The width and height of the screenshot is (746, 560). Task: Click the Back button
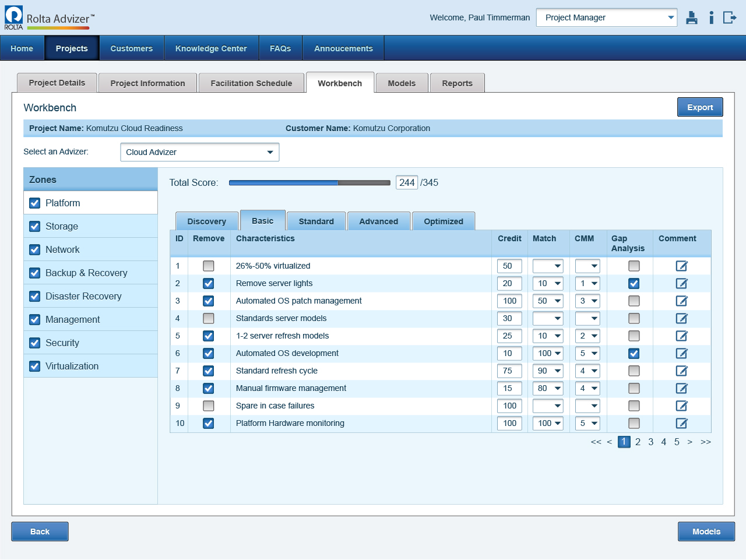[x=40, y=531]
